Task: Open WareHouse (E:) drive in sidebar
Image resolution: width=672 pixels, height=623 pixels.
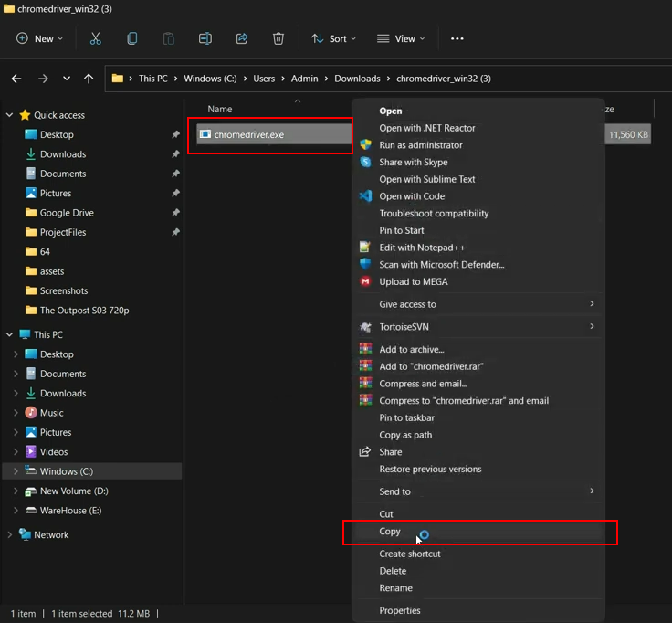Action: coord(70,511)
